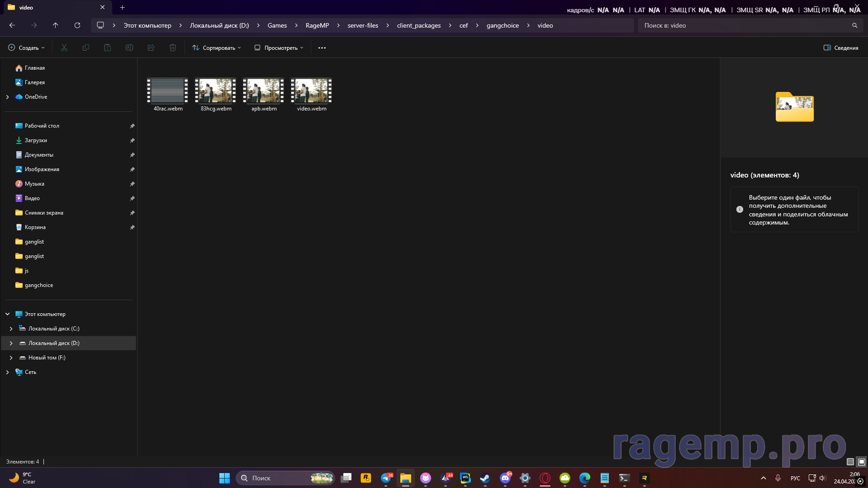Image resolution: width=868 pixels, height=488 pixels.
Task: Open the Создать menu
Action: [x=26, y=48]
